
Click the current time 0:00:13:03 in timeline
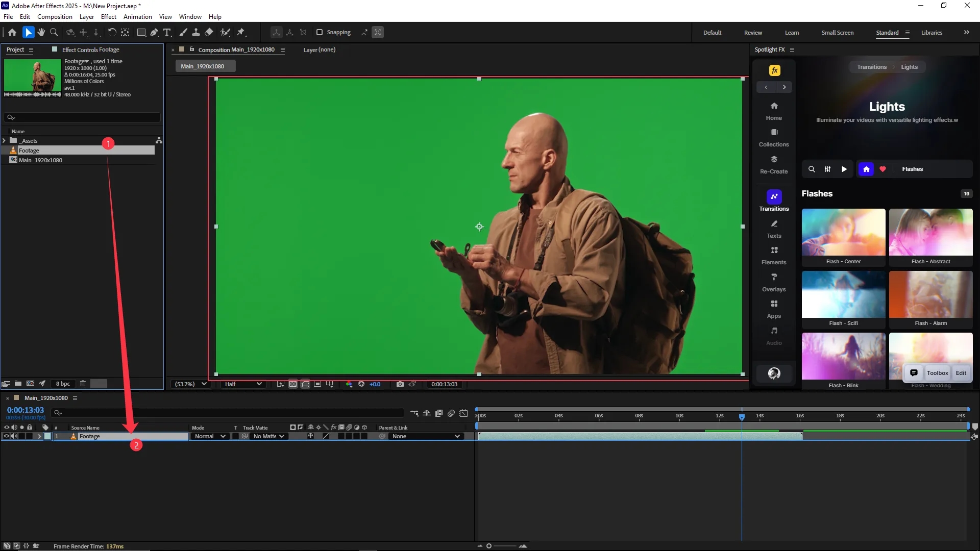[x=26, y=410]
